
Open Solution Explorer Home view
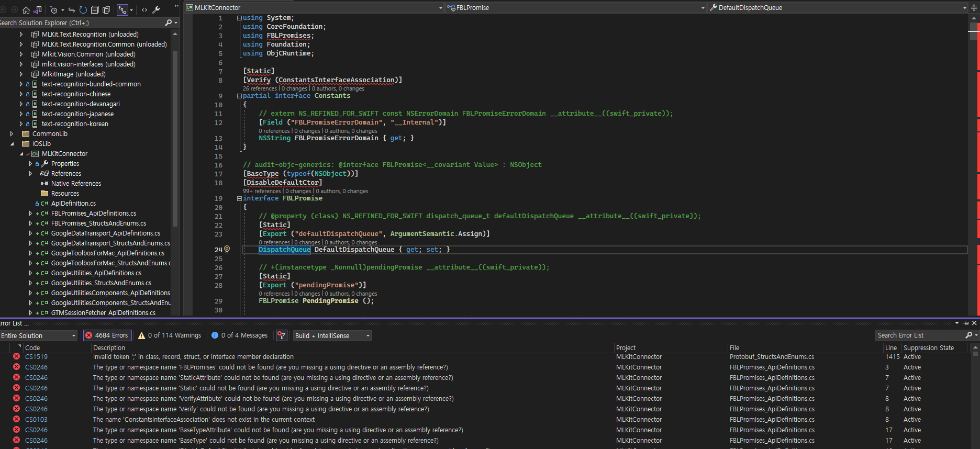pos(26,10)
